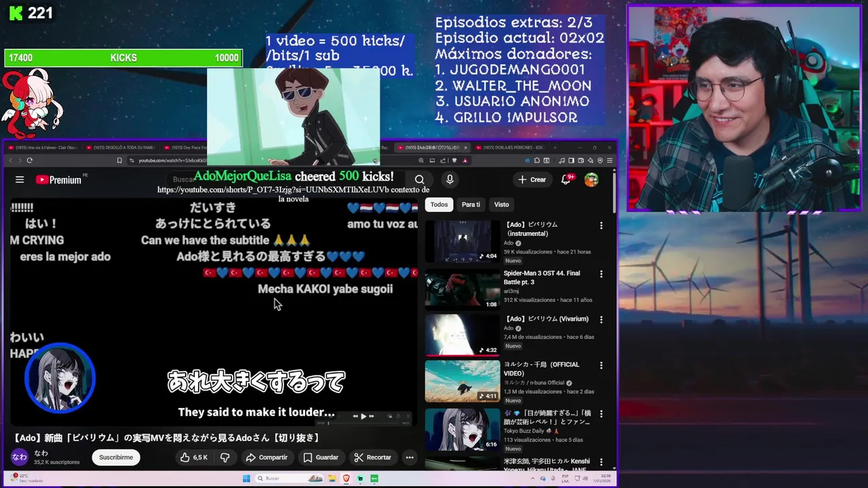
Task: Click the play button in video controls
Action: pos(363,416)
